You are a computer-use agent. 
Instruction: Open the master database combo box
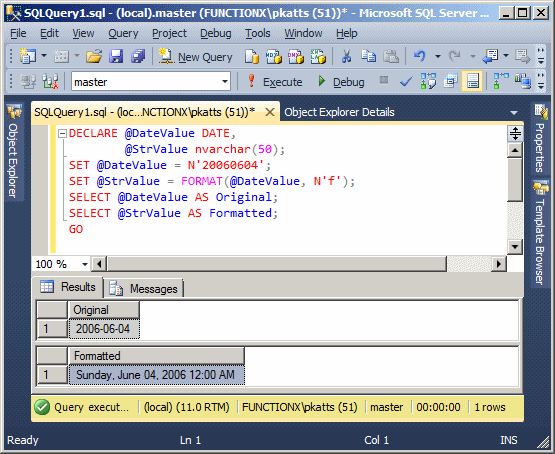click(x=151, y=82)
